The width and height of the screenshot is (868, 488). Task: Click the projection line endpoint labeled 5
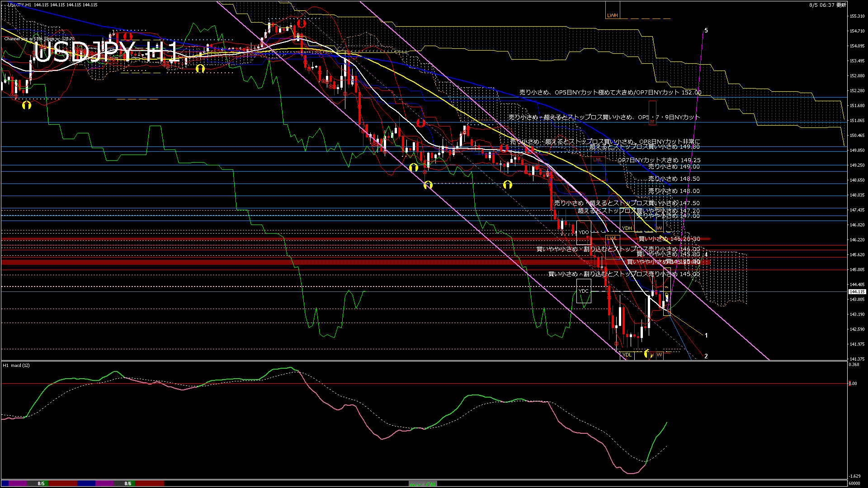[706, 31]
